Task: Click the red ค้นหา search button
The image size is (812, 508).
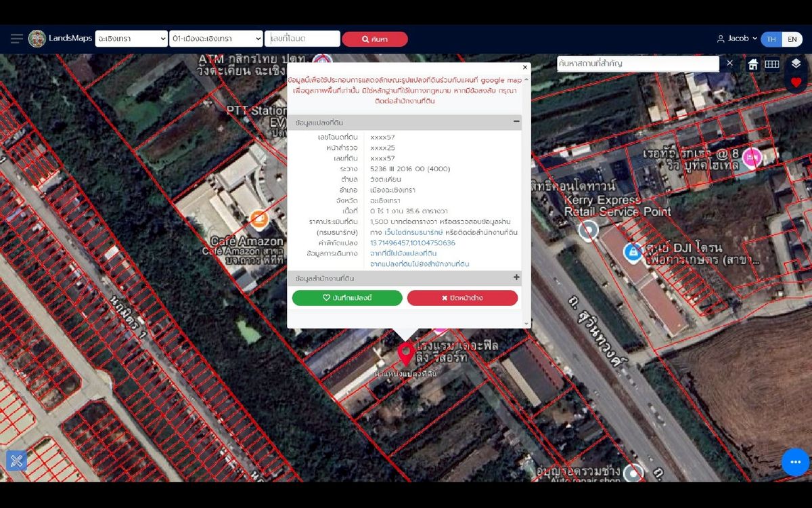Action: pos(375,39)
